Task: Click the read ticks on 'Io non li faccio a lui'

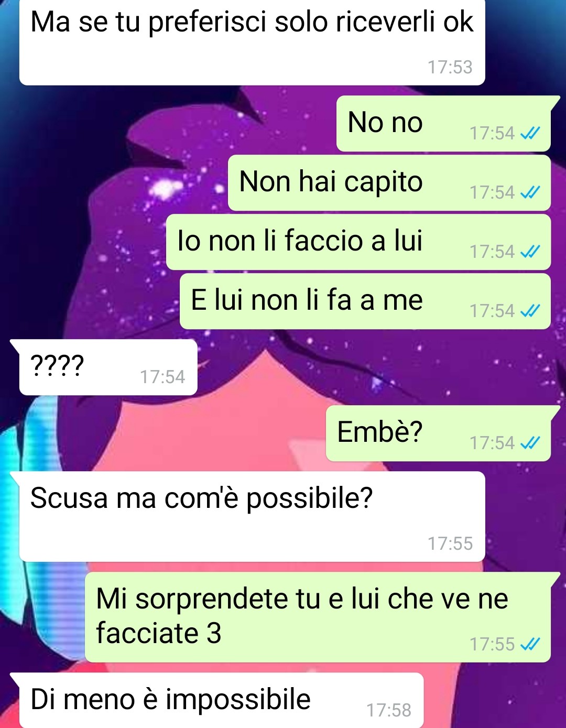Action: [530, 252]
